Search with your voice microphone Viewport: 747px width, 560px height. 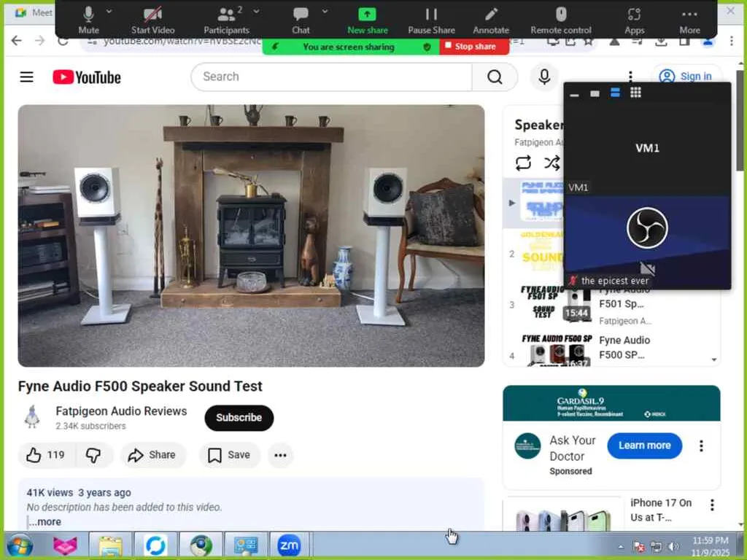point(544,77)
